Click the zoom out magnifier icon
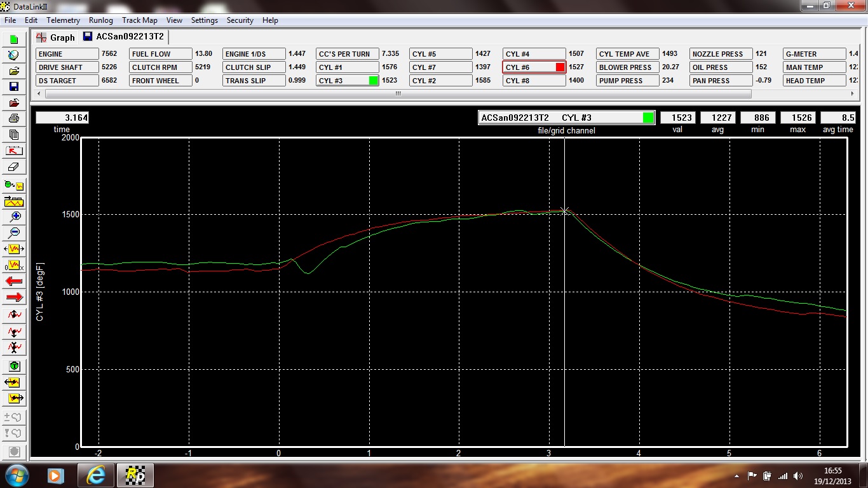Screen dimensions: 868x488 coord(14,233)
